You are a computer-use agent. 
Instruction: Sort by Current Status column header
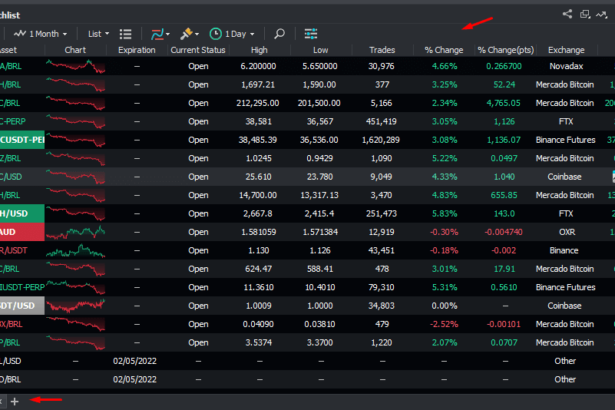click(198, 50)
